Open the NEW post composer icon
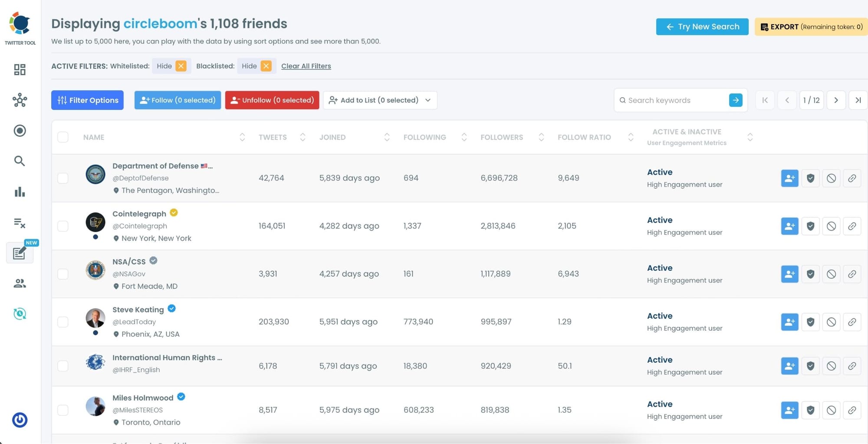The image size is (868, 444). pyautogui.click(x=20, y=253)
